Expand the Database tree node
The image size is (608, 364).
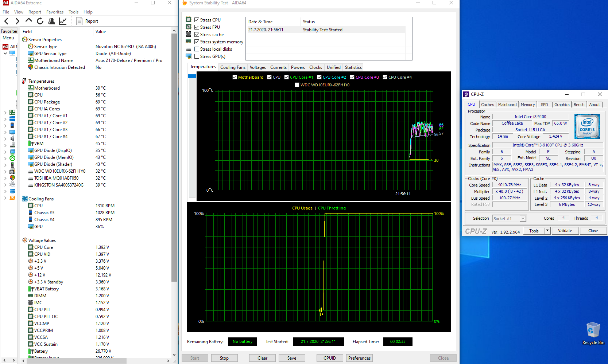[5, 191]
